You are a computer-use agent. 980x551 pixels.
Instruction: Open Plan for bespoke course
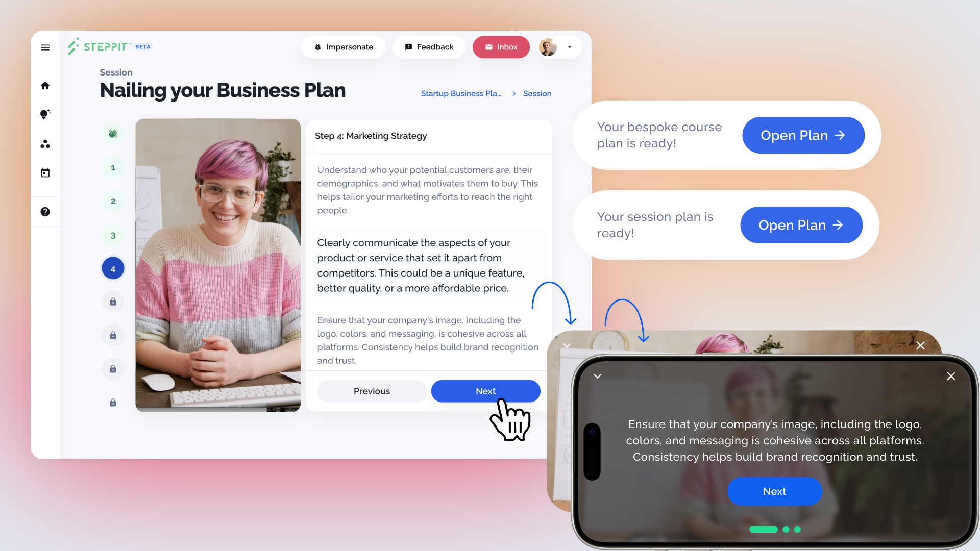point(802,135)
